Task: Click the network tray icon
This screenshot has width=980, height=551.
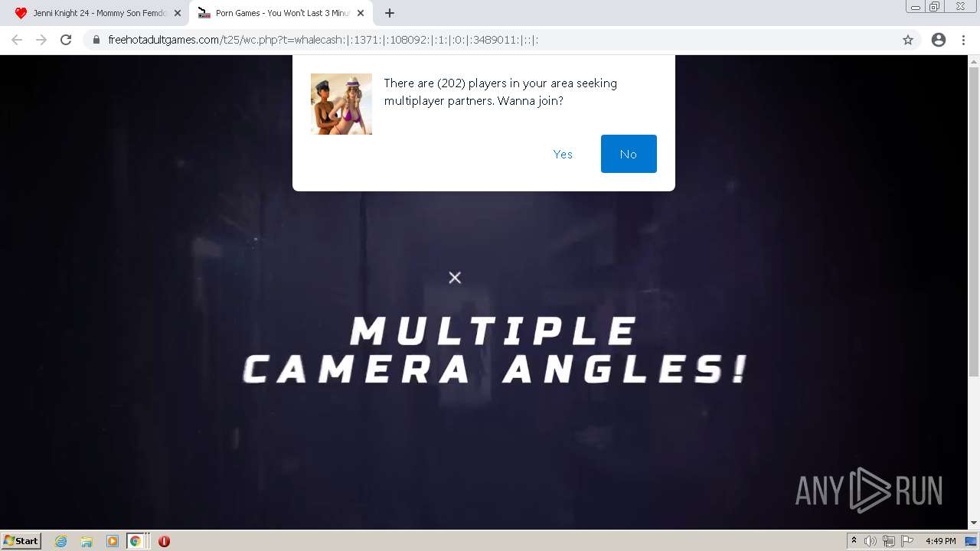Action: tap(889, 541)
